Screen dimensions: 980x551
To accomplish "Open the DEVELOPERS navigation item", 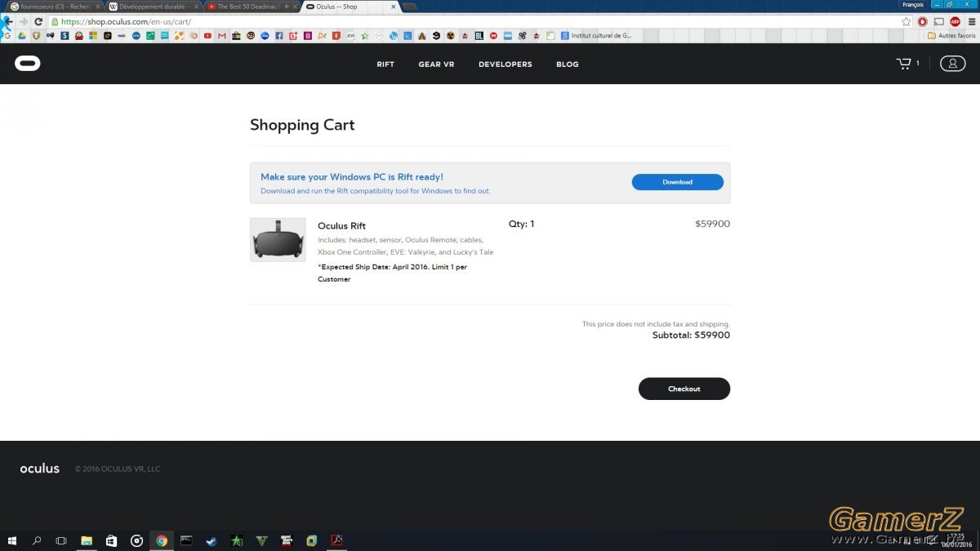I will click(x=506, y=64).
